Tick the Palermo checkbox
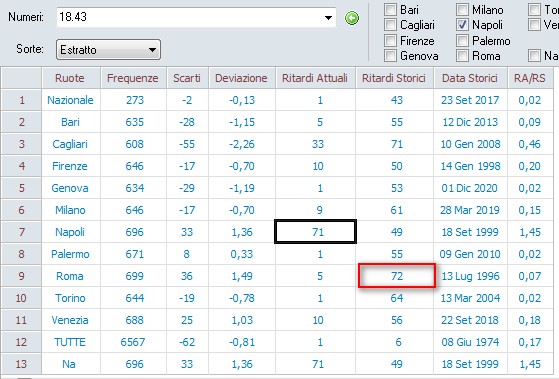Viewport: 559px width, 379px height. pos(462,41)
